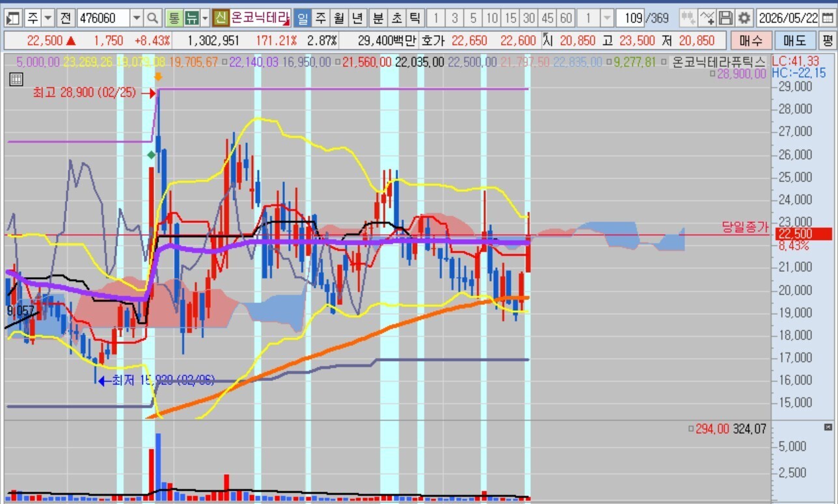The height and width of the screenshot is (504, 838).
Task: Close the volume panel with the x icon
Action: (x=828, y=427)
